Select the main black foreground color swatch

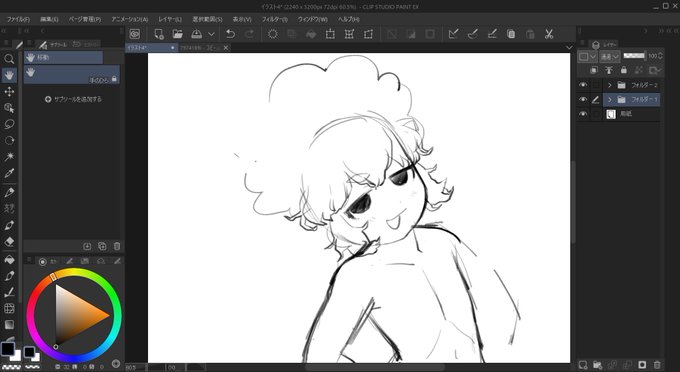click(x=7, y=348)
